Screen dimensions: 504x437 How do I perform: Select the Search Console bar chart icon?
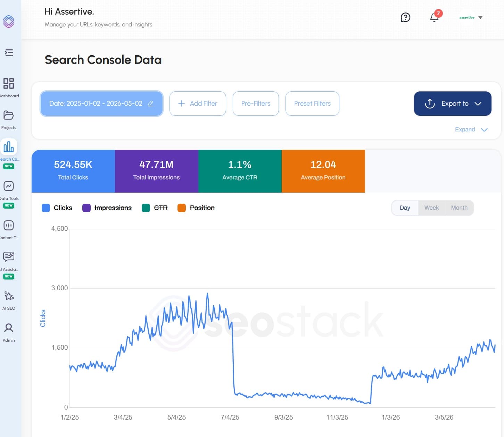coord(9,147)
